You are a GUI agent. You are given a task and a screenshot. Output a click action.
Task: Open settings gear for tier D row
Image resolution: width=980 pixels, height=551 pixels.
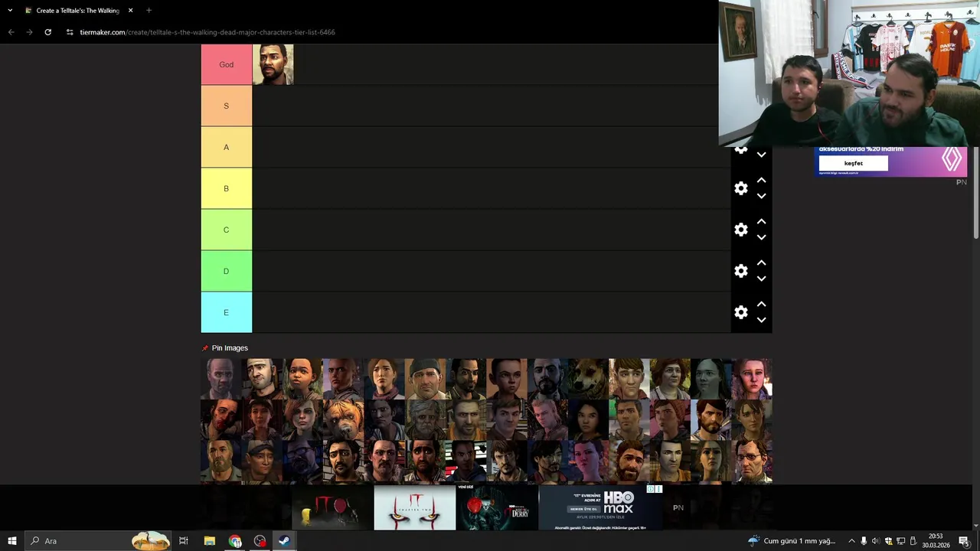point(740,271)
